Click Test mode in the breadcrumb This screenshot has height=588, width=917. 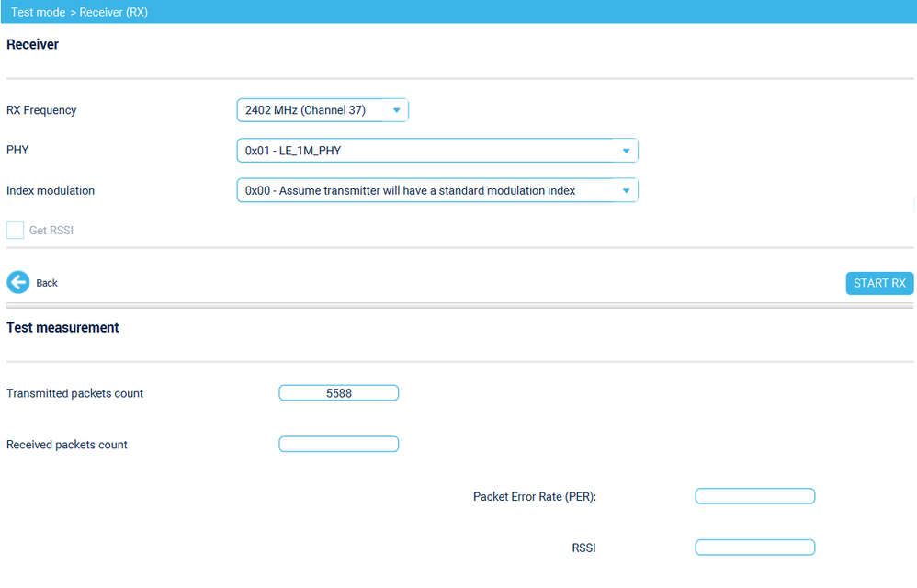pyautogui.click(x=38, y=12)
